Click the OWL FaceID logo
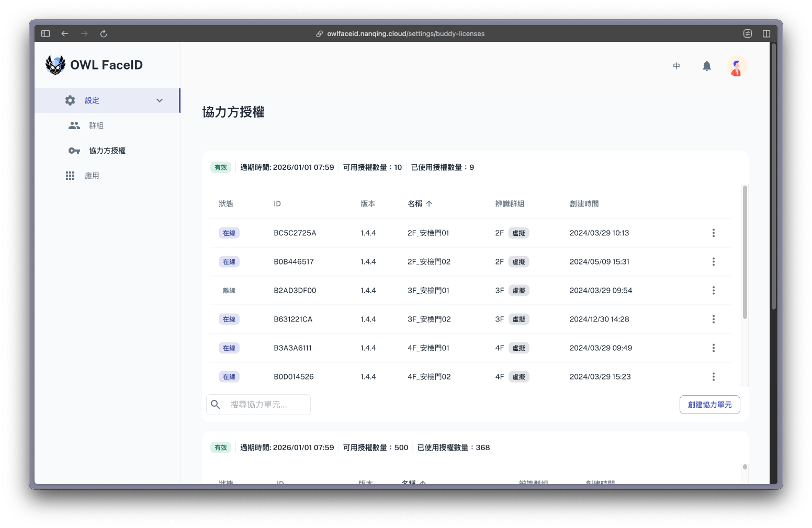This screenshot has height=528, width=812. 94,65
